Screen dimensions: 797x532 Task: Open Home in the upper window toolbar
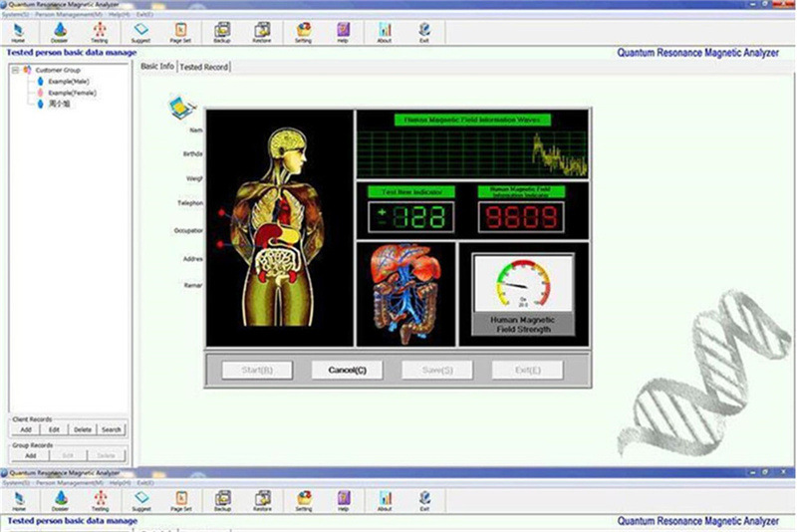18,33
